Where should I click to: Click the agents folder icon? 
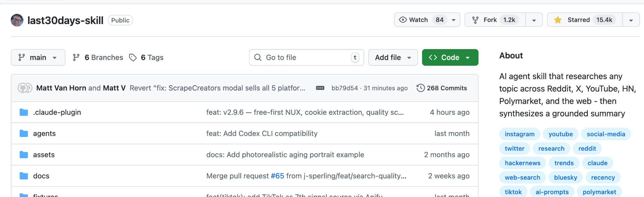pyautogui.click(x=24, y=133)
